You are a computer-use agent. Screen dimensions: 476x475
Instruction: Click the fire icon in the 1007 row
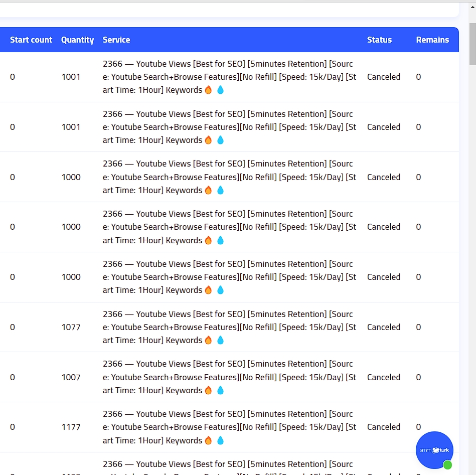(x=208, y=390)
